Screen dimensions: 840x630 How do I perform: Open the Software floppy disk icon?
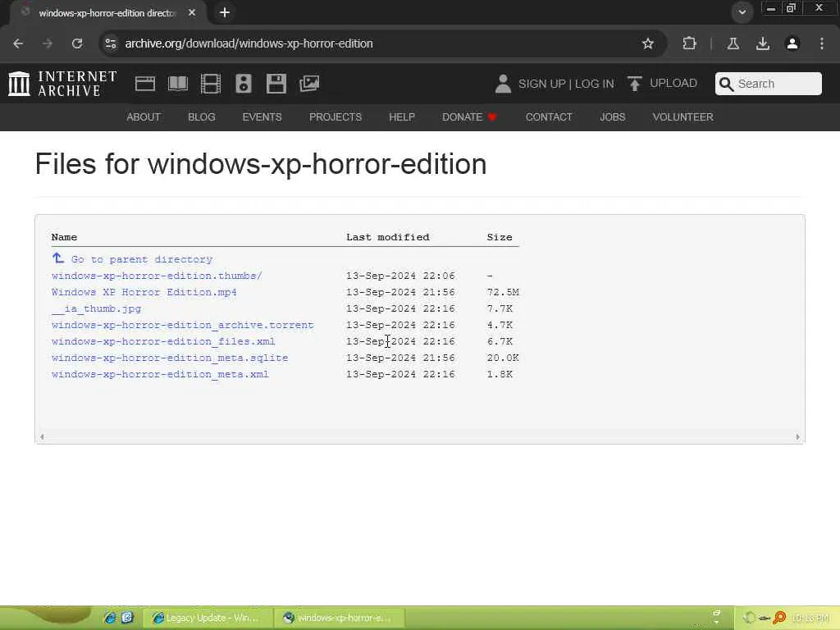coord(276,84)
